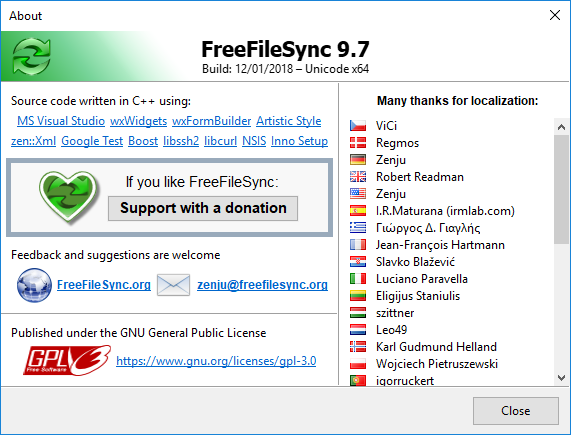Visit the FreeFileSync.org website link
This screenshot has width=571, height=435.
104,285
